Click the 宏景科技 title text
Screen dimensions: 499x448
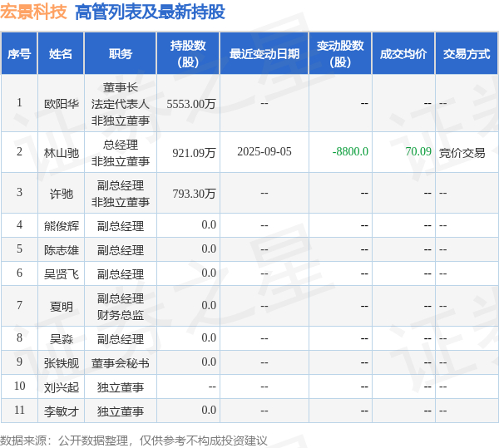[33, 12]
